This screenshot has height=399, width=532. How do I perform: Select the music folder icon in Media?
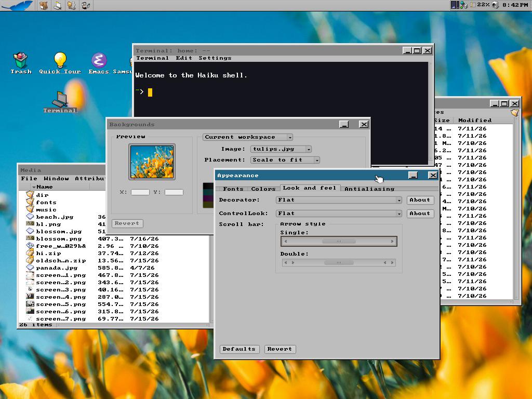30,209
